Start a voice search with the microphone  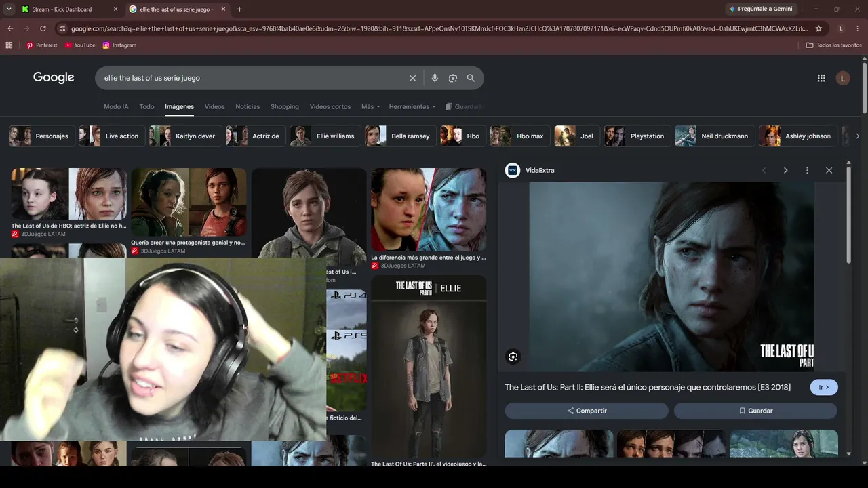click(x=435, y=78)
